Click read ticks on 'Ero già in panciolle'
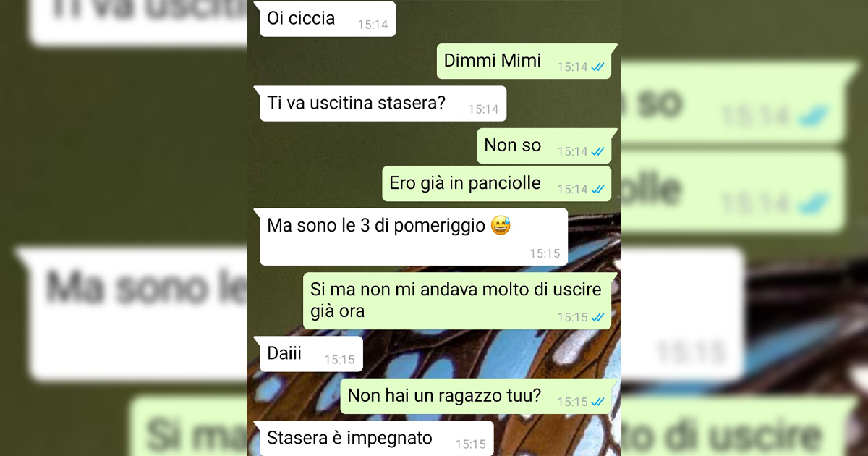Screen dimensions: 868x456 pos(597,189)
